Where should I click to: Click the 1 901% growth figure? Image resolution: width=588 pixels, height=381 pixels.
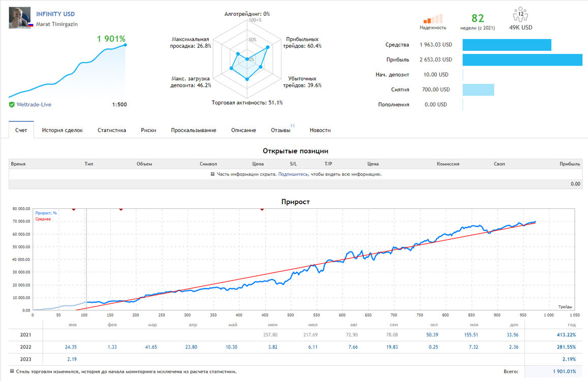(111, 39)
